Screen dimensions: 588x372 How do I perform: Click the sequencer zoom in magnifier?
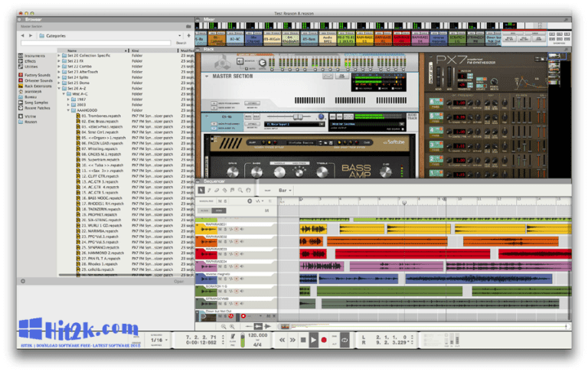click(x=232, y=327)
